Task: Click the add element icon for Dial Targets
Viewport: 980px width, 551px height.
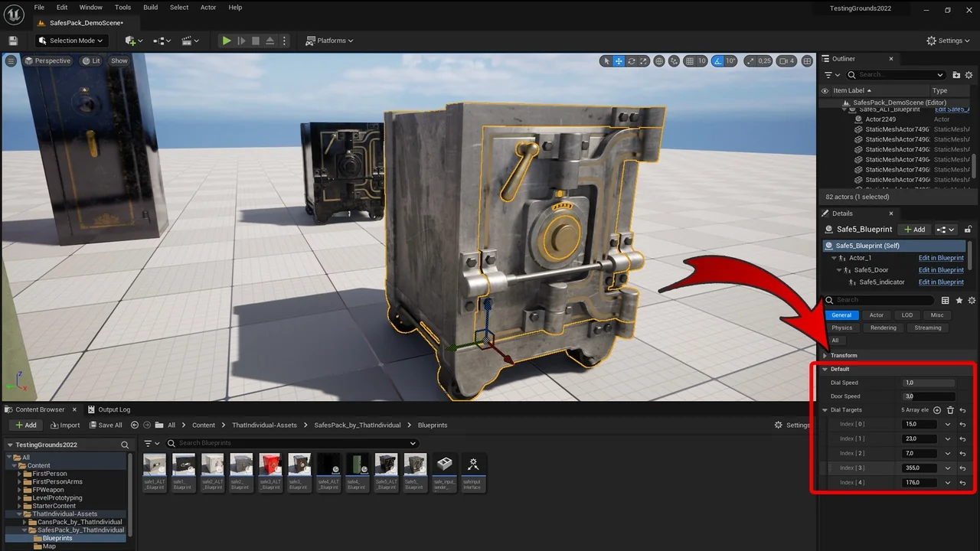Action: pos(937,410)
